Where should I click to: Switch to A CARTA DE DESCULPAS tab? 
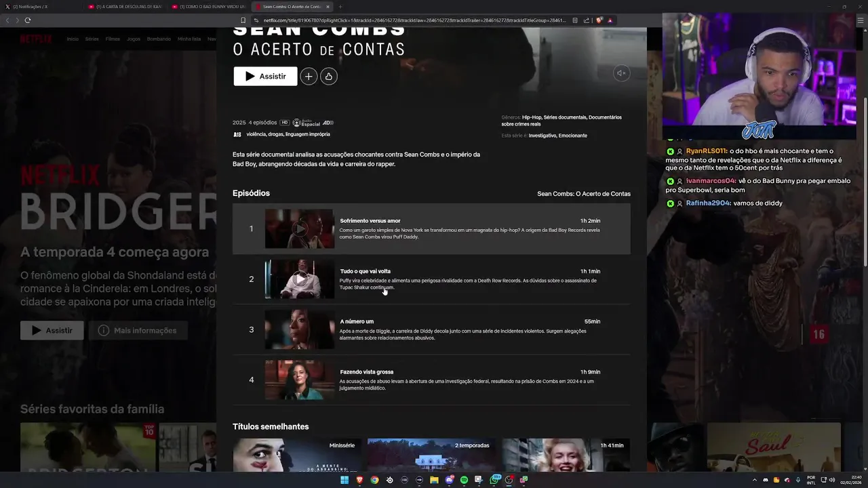click(x=124, y=6)
